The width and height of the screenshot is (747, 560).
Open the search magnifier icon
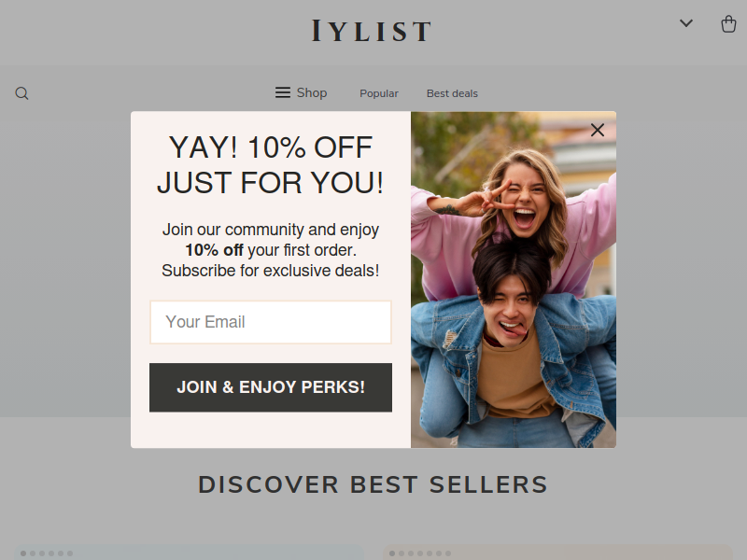tap(21, 93)
